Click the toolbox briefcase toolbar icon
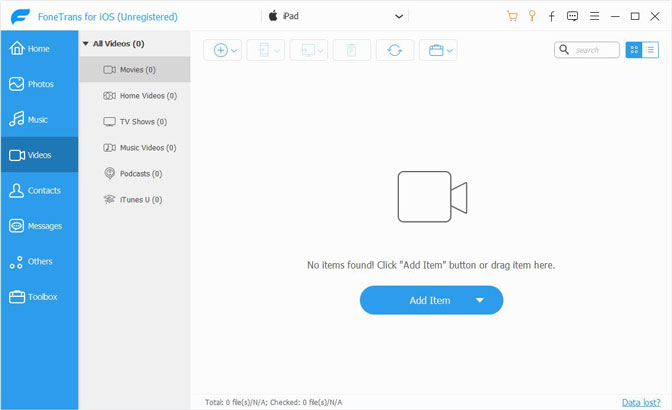This screenshot has height=410, width=672. [x=436, y=50]
